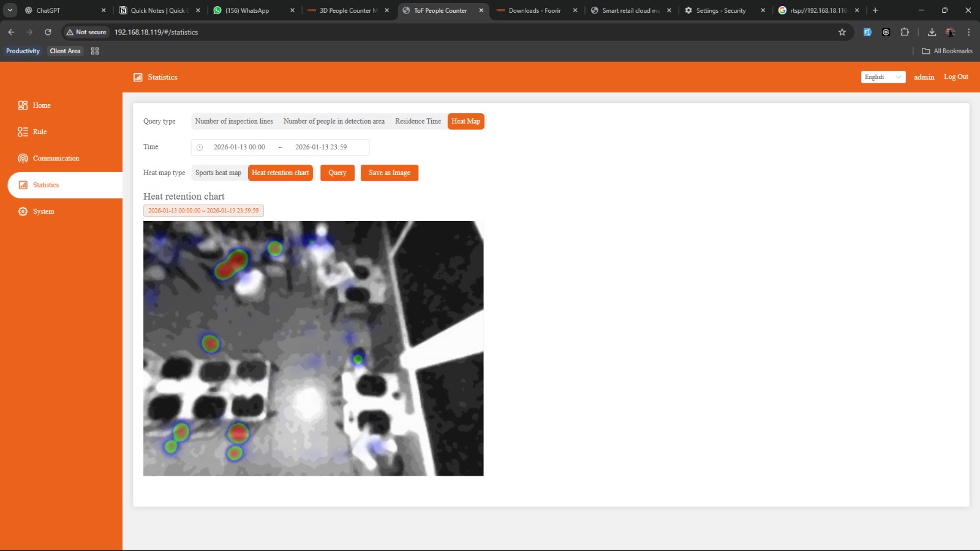Select Heat retention chart type
The height and width of the screenshot is (551, 980).
[281, 173]
